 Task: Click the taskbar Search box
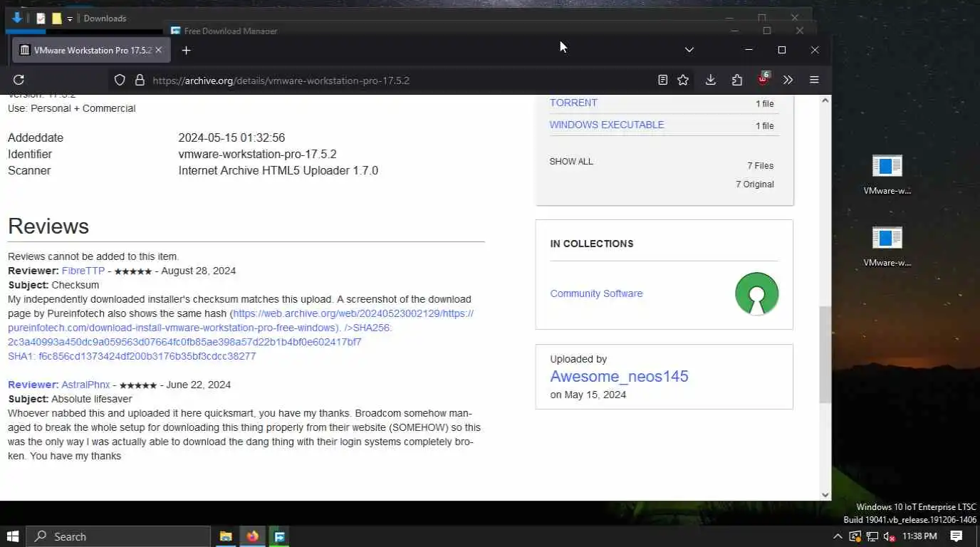click(118, 536)
